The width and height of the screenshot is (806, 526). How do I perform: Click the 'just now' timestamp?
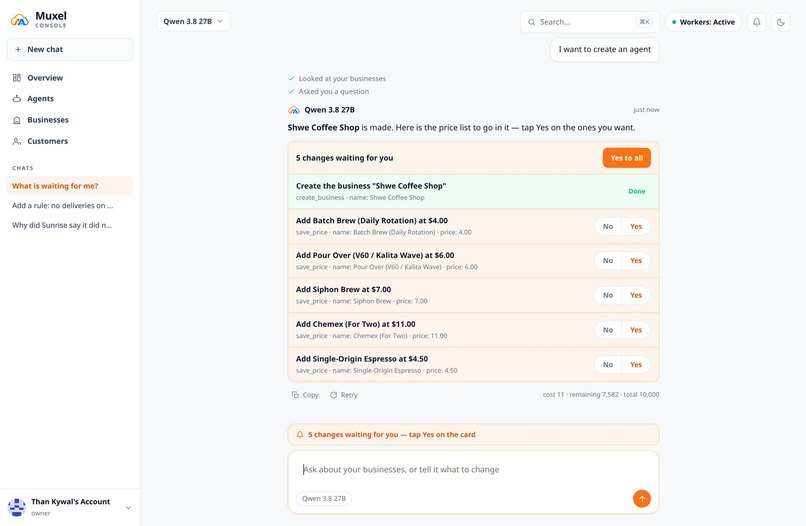click(x=646, y=110)
